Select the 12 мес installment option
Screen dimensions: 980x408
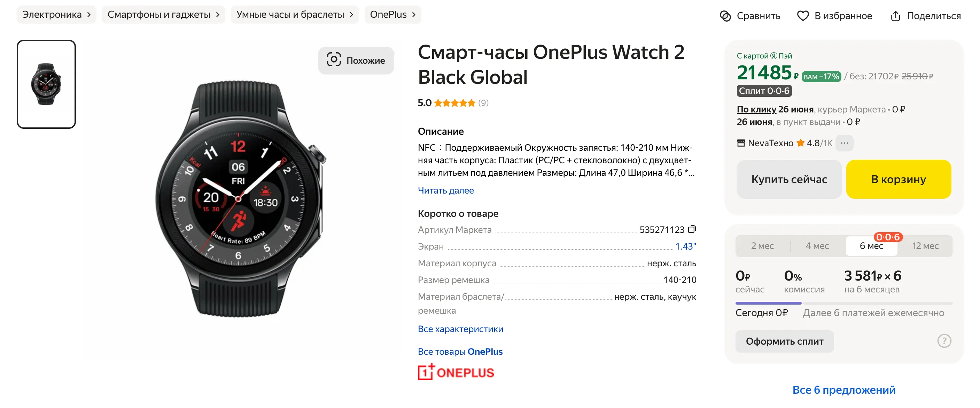coord(925,246)
